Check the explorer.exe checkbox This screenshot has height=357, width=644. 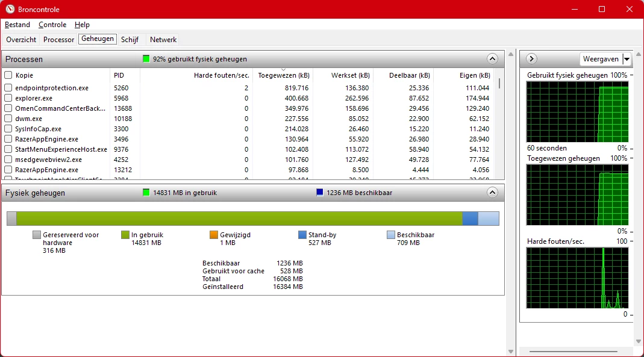8,98
